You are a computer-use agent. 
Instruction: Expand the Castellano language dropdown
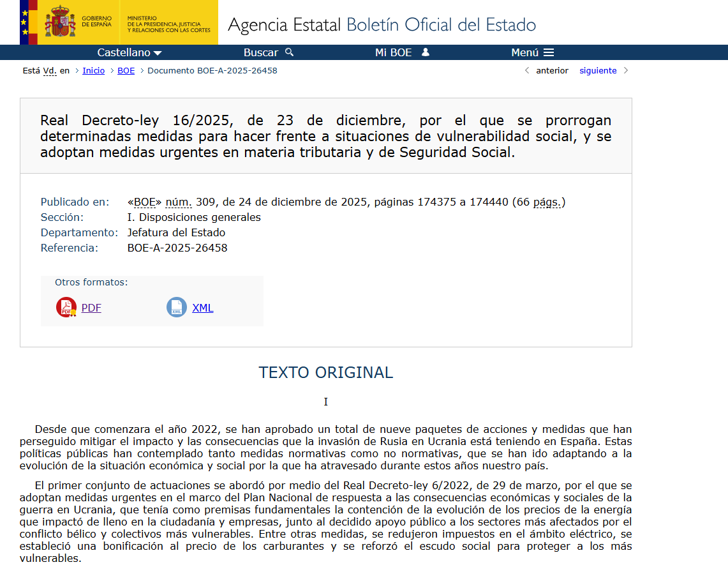tap(129, 52)
